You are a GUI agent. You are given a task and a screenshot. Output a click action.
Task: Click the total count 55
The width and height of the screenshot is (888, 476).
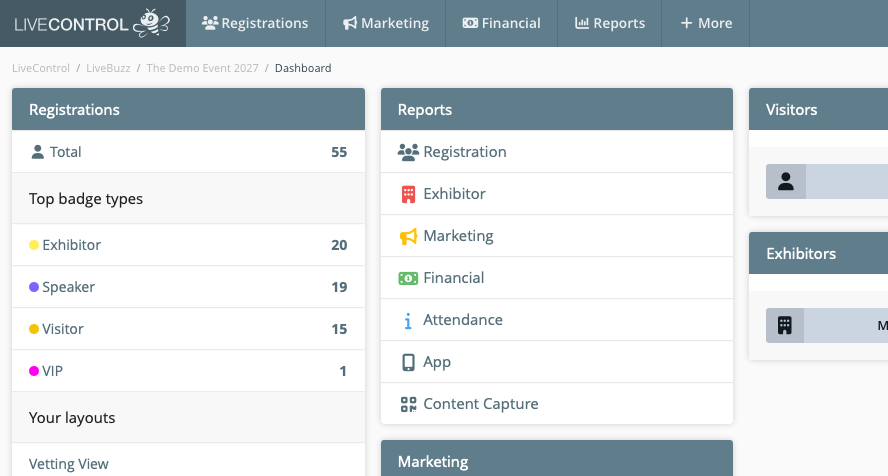coord(339,152)
